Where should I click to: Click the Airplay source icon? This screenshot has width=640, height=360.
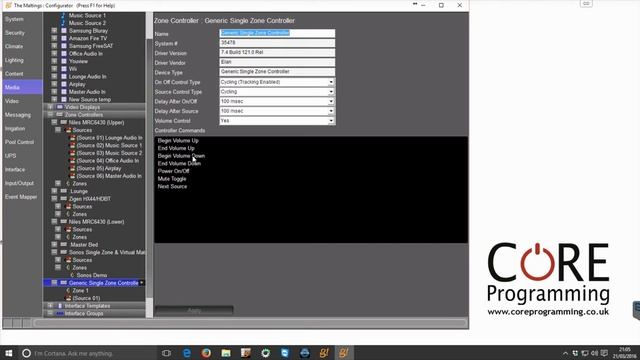point(64,84)
